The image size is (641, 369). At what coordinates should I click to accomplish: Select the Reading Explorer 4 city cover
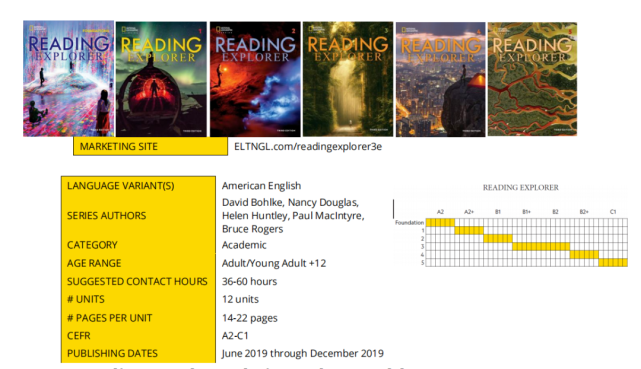coord(441,79)
